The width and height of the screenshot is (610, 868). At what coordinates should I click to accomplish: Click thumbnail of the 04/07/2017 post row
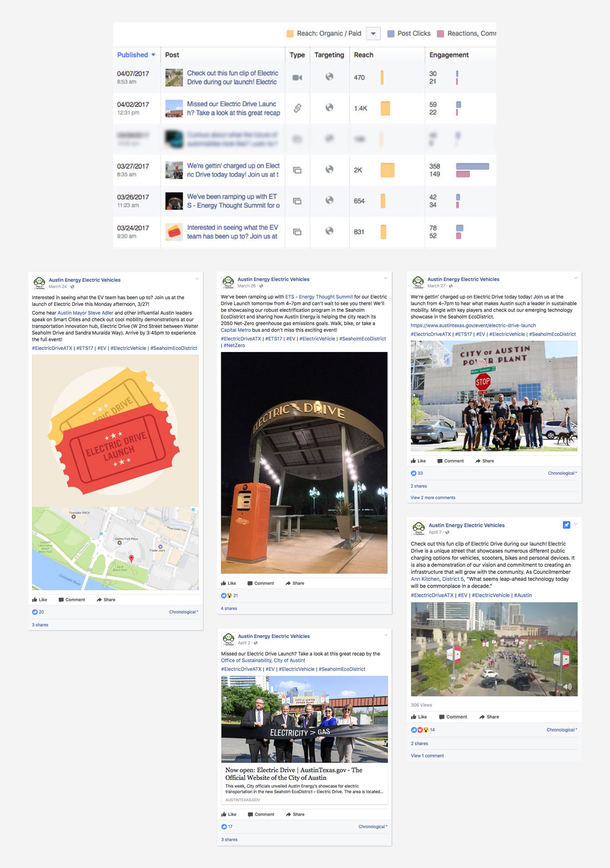click(174, 78)
